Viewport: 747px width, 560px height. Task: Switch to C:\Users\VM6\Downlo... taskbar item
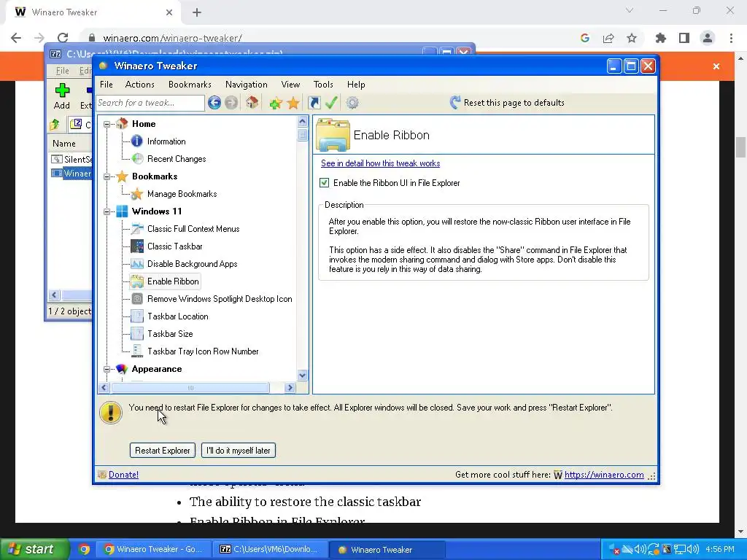271,550
